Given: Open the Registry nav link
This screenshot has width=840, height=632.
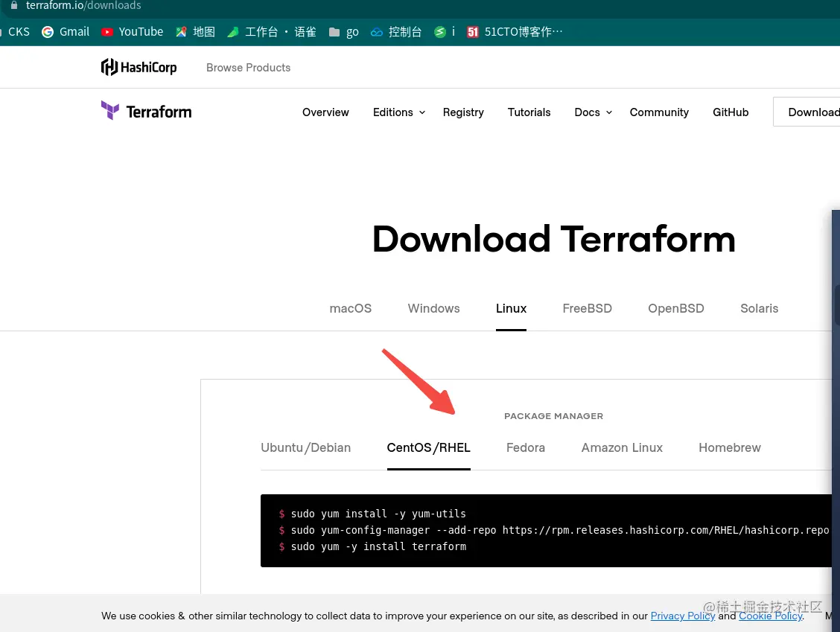Looking at the screenshot, I should [x=463, y=112].
